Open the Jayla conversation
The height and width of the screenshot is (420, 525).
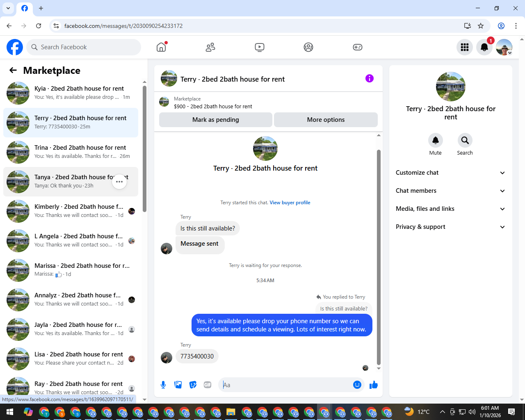[71, 329]
